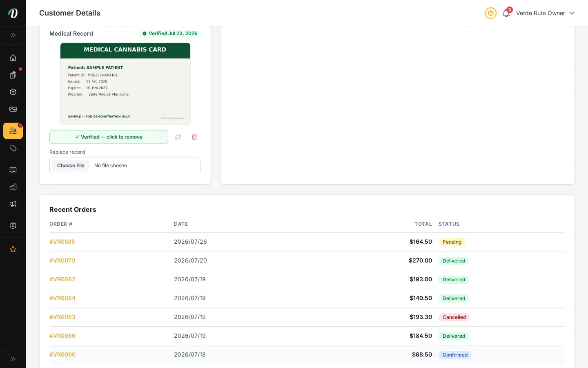
Task: Click the Customer Details page title
Action: (x=70, y=13)
